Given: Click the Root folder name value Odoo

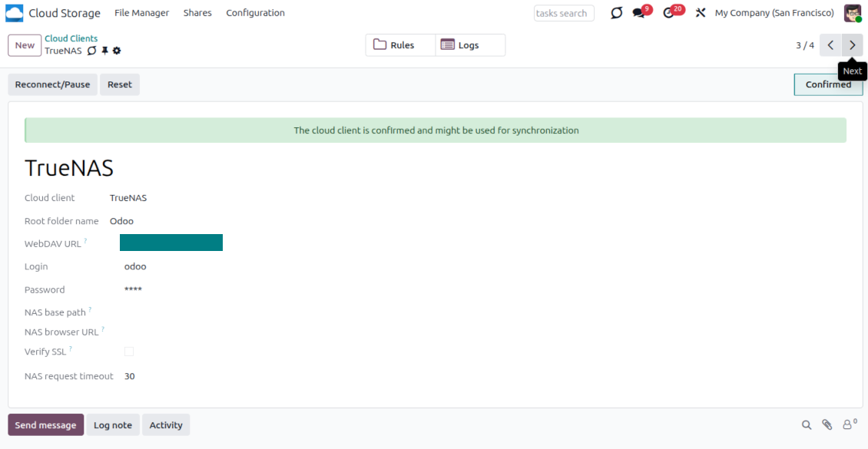Looking at the screenshot, I should pyautogui.click(x=122, y=221).
